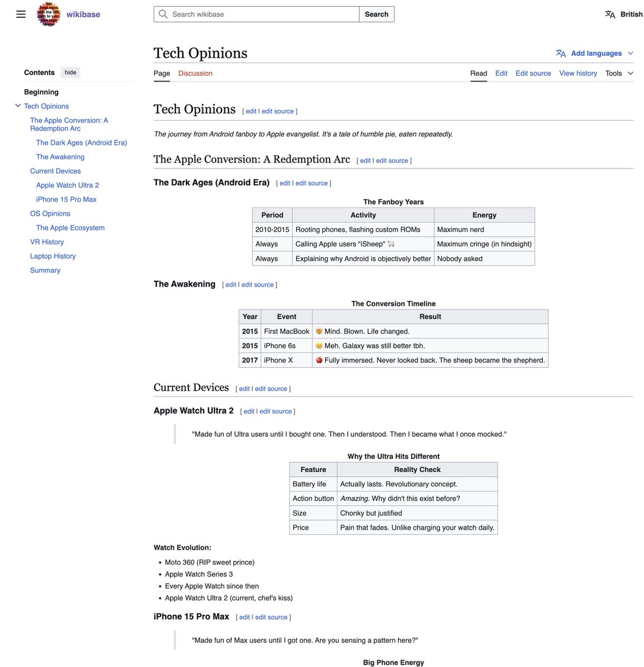Click edit next to The Dark Ages heading

pos(285,183)
